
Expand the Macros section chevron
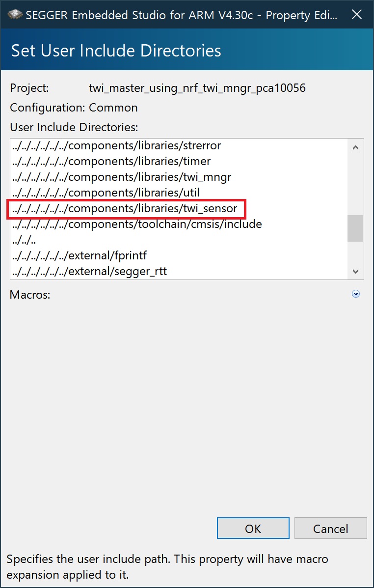coord(356,294)
